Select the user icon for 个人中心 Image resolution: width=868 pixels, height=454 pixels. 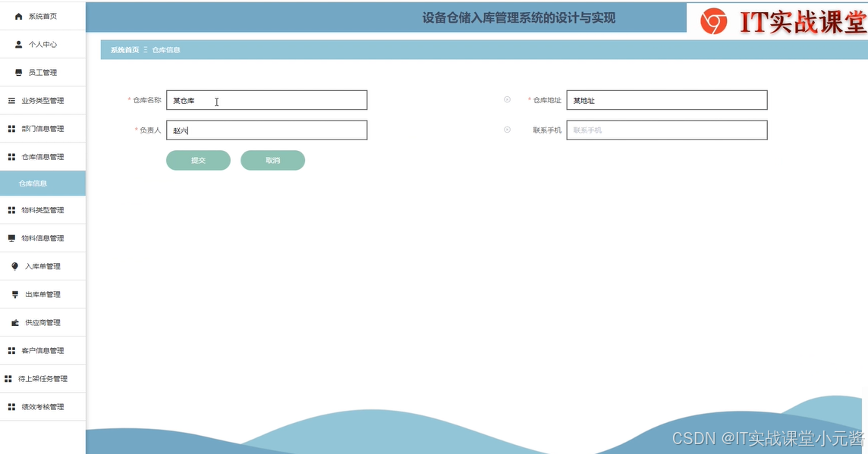pos(17,44)
